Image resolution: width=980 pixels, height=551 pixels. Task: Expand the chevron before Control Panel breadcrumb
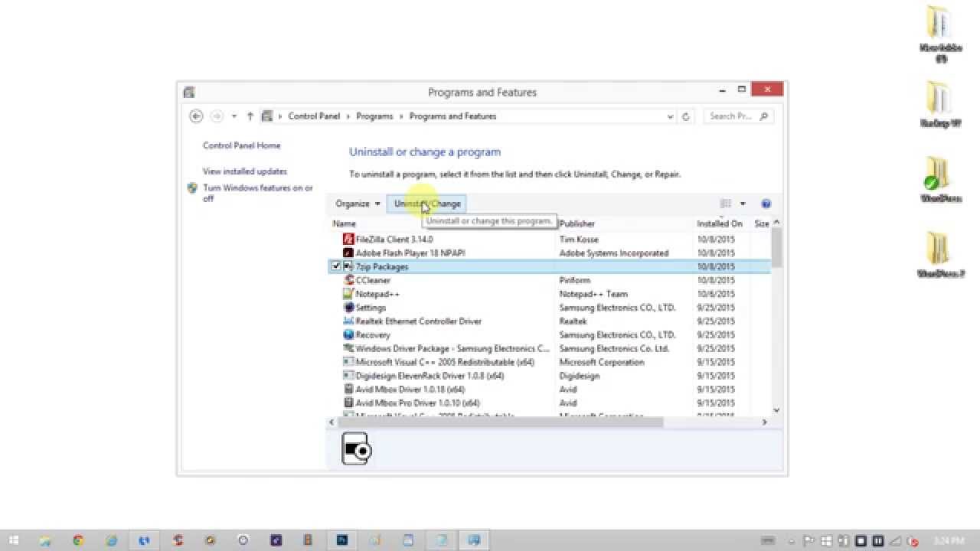click(280, 116)
